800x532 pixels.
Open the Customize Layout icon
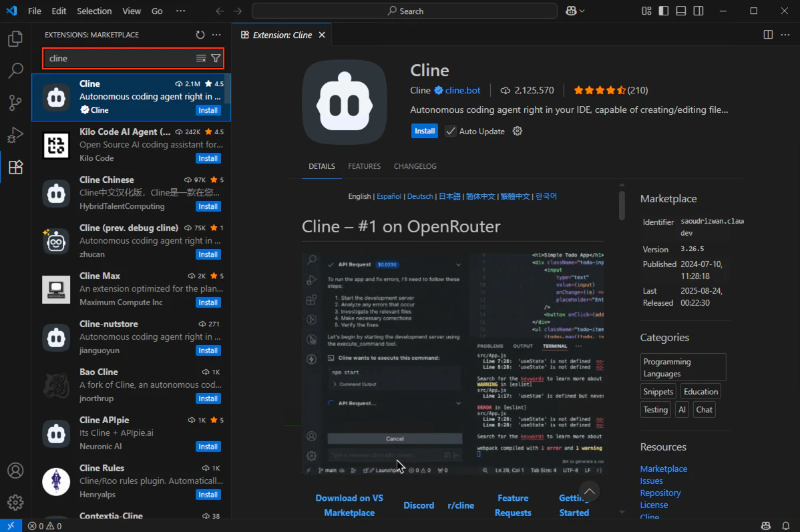pos(646,11)
